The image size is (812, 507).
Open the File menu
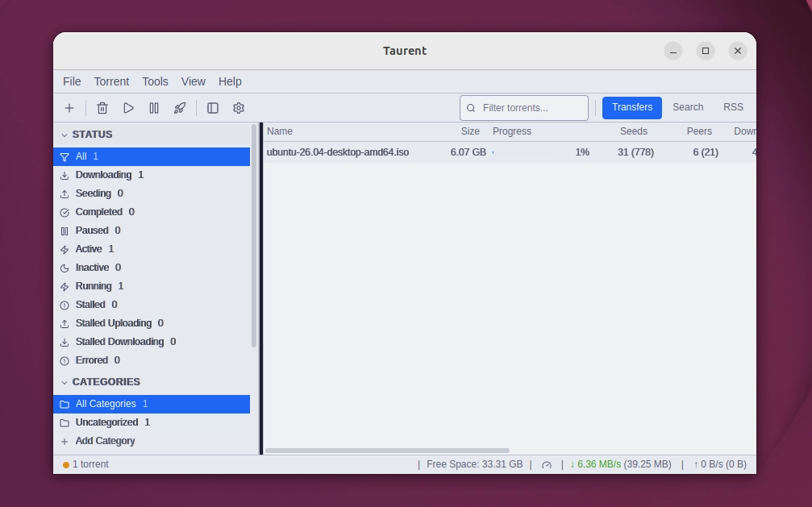click(72, 81)
